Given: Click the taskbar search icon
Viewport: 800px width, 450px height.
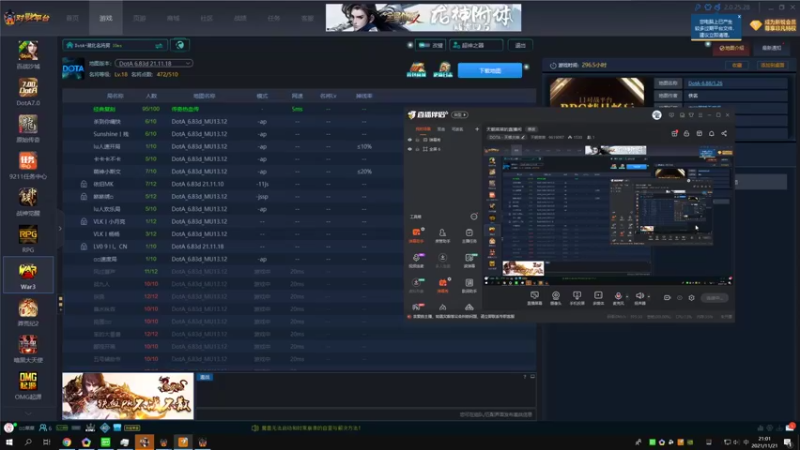Looking at the screenshot, I should 28,442.
